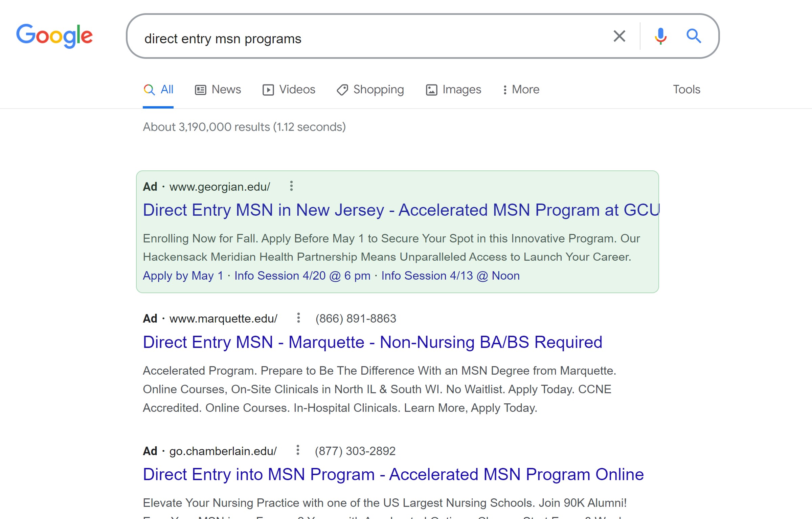Click the Google logo
The image size is (812, 519).
54,36
